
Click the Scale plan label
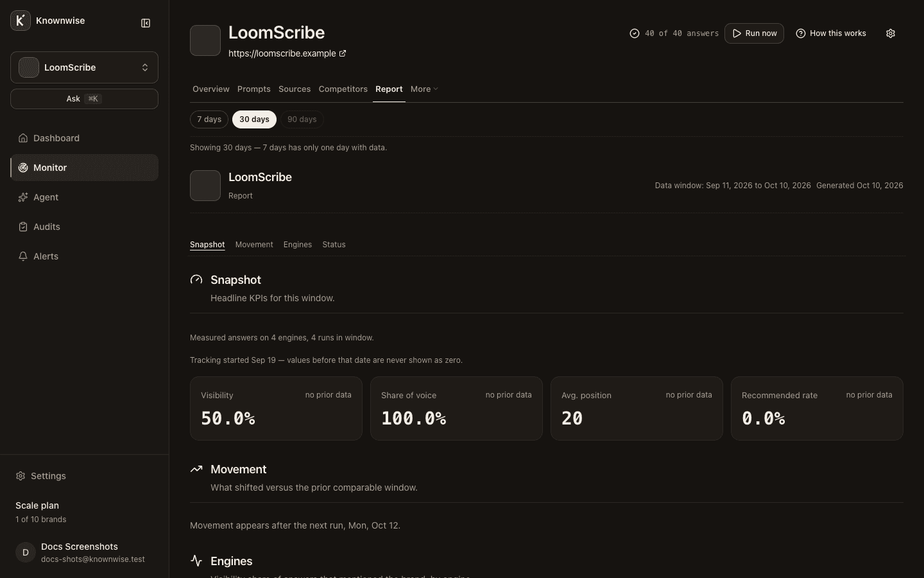(37, 505)
